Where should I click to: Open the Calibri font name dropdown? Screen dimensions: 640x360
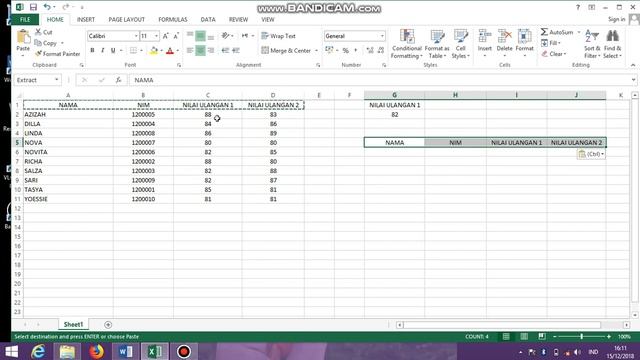pyautogui.click(x=136, y=36)
